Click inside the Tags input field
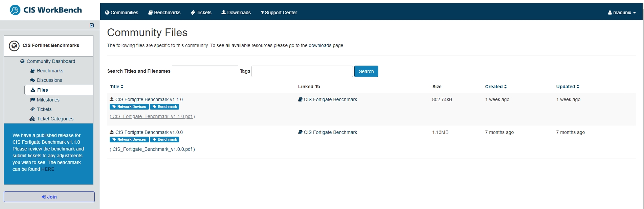644x209 pixels. [302, 71]
